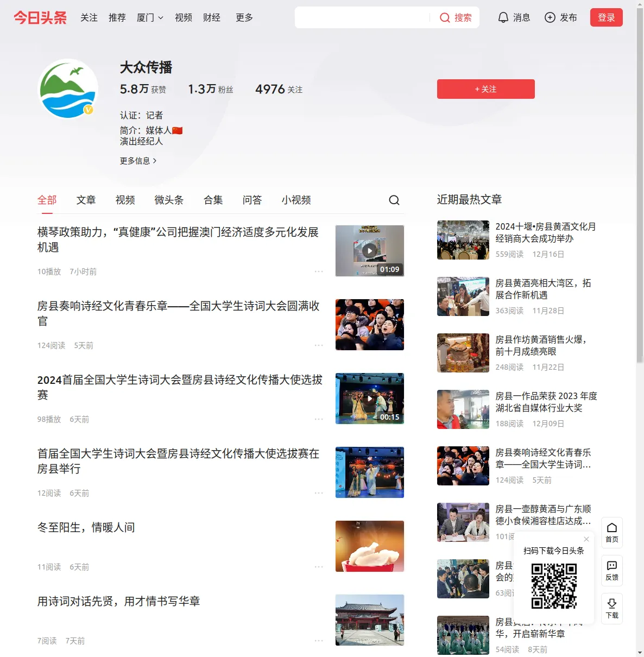Open 1.3万 粉丝 followers count
This screenshot has width=644, height=657.
[211, 89]
